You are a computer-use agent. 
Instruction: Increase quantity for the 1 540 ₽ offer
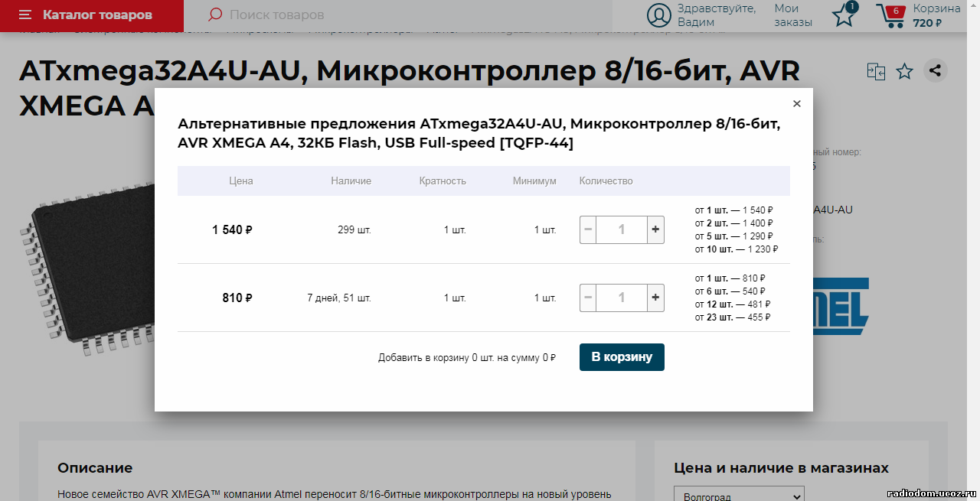655,229
